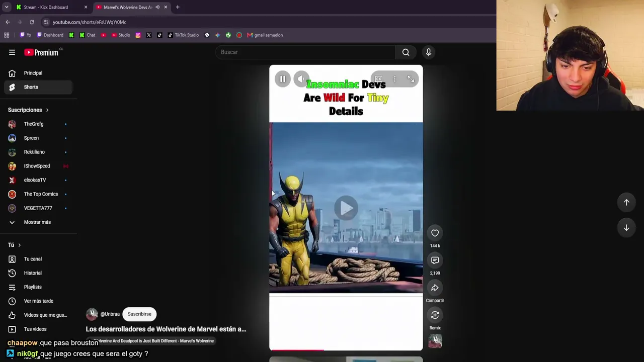The height and width of the screenshot is (362, 644).
Task: Mute the Short using the volume icon
Action: click(301, 79)
